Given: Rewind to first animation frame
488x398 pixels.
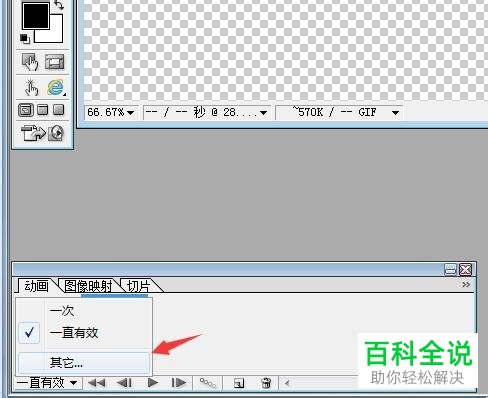Looking at the screenshot, I should pyautogui.click(x=96, y=383).
